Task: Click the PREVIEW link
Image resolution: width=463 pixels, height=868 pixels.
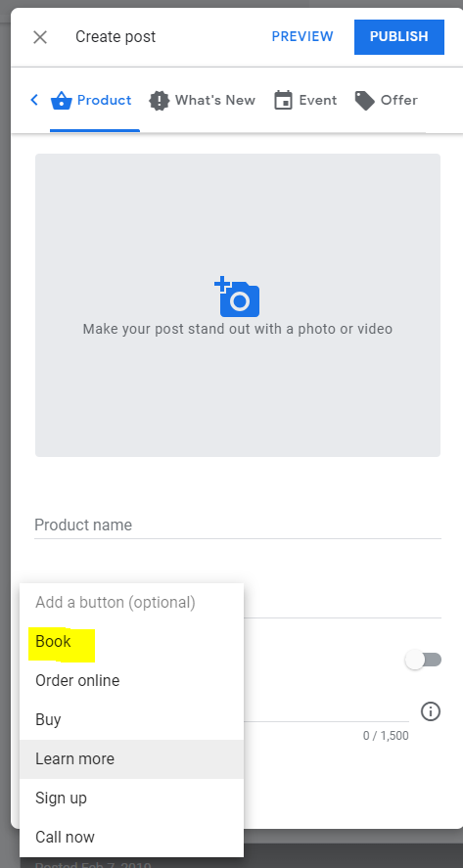Action: pos(302,36)
